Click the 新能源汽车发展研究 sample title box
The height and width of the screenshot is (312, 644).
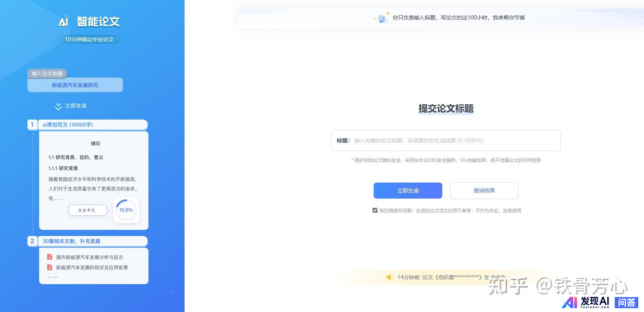click(x=75, y=85)
